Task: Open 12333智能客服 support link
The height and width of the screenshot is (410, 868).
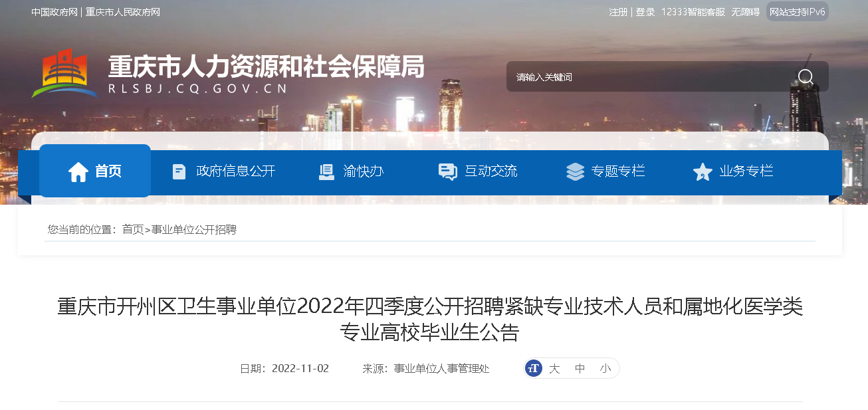Action: pos(693,12)
